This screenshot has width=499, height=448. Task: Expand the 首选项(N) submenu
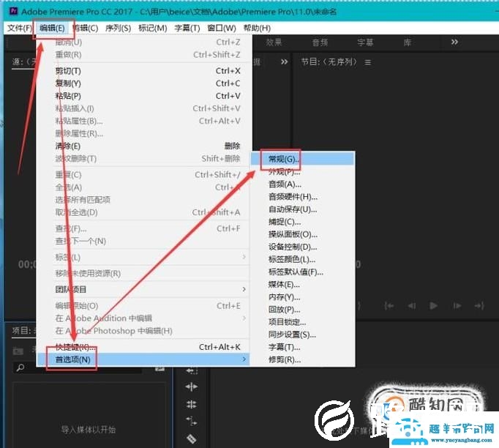pos(144,359)
